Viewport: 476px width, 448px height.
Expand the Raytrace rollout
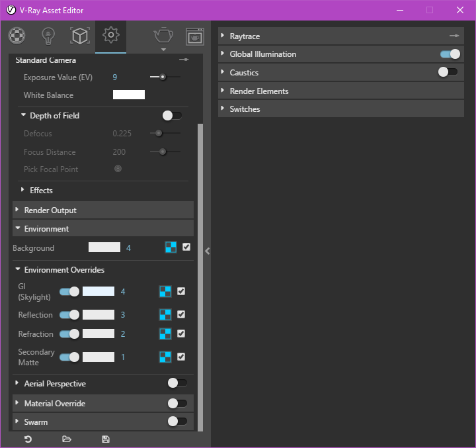[x=223, y=35]
